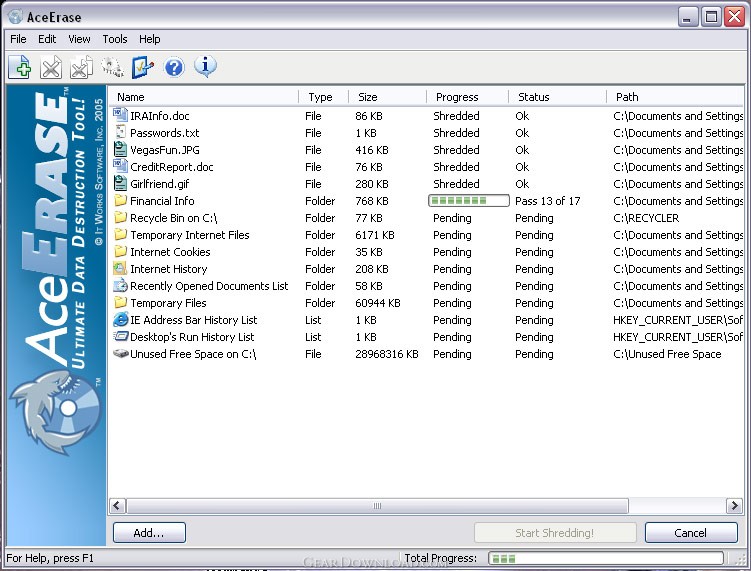This screenshot has height=571, width=751.
Task: Open the Edit menu
Action: click(47, 39)
